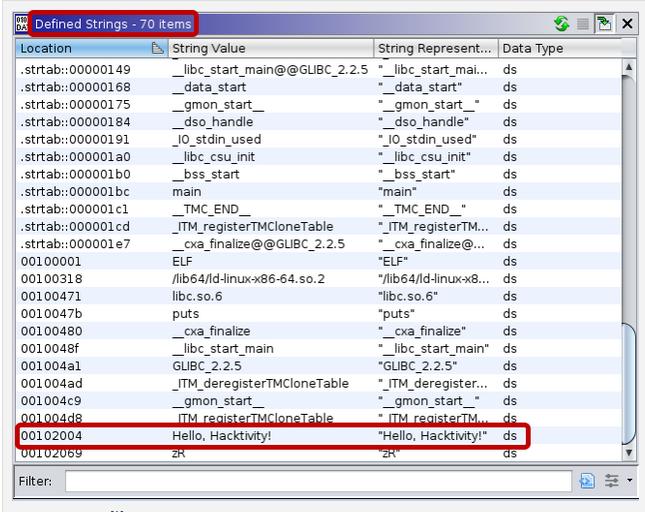
Task: Select the libc.so.6 string row
Action: [270, 296]
